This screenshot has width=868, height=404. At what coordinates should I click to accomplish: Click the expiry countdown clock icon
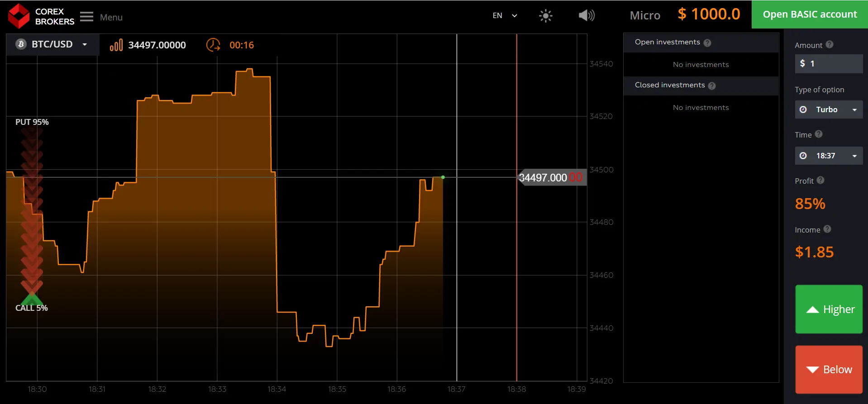click(x=213, y=45)
